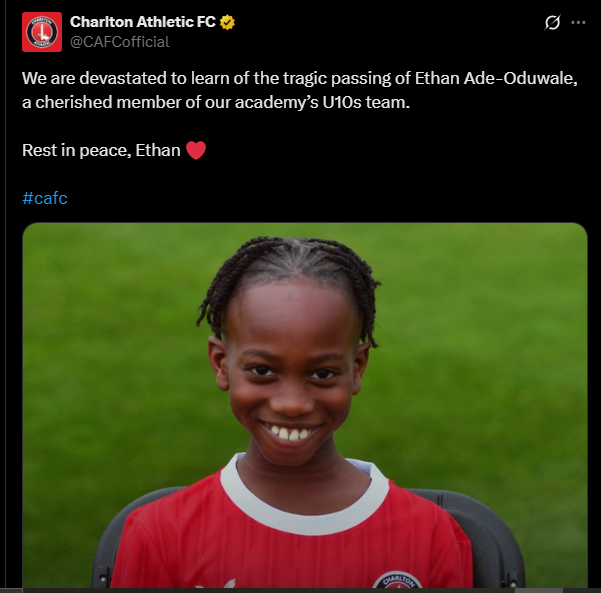Click the gold verified badge
The image size is (601, 593).
coord(227,22)
